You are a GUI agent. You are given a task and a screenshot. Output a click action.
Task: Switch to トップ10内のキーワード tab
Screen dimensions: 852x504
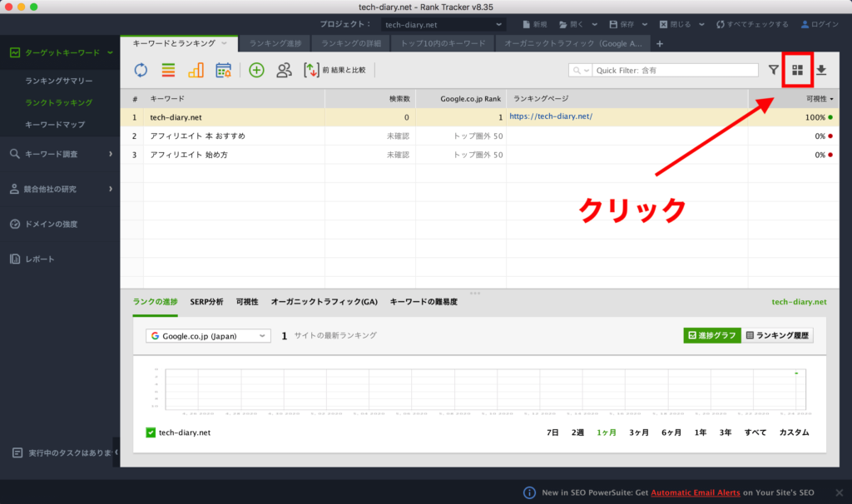pos(443,43)
